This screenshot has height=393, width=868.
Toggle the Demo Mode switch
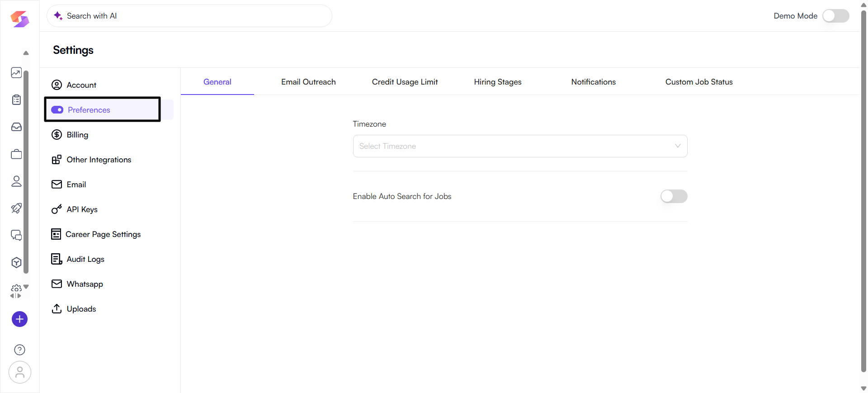pyautogui.click(x=835, y=16)
